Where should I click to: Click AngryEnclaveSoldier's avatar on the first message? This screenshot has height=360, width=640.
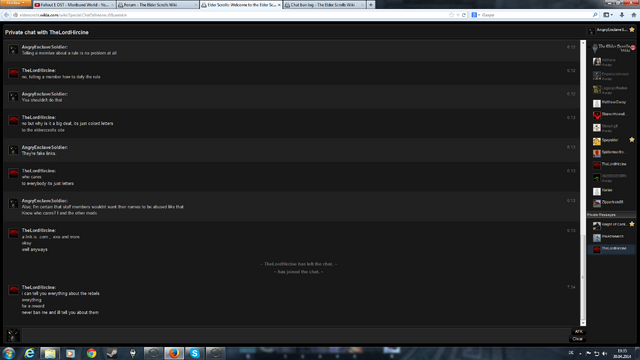click(13, 50)
